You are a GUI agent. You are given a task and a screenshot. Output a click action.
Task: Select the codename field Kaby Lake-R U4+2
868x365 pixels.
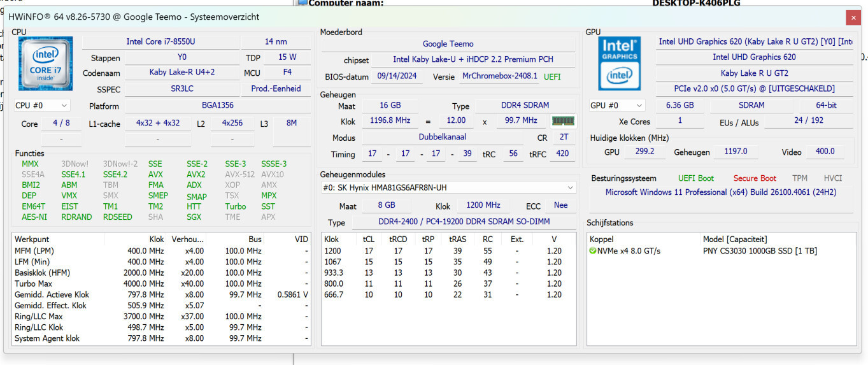(x=182, y=73)
